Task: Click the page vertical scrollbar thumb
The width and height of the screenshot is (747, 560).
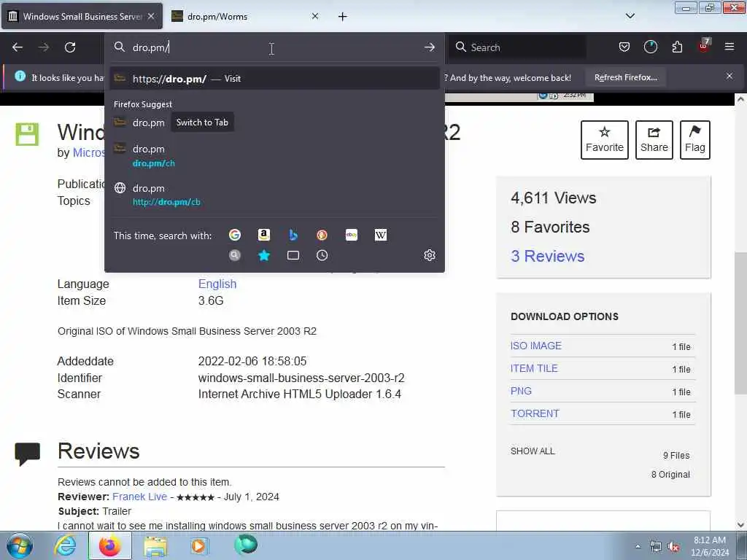Action: pos(740,323)
